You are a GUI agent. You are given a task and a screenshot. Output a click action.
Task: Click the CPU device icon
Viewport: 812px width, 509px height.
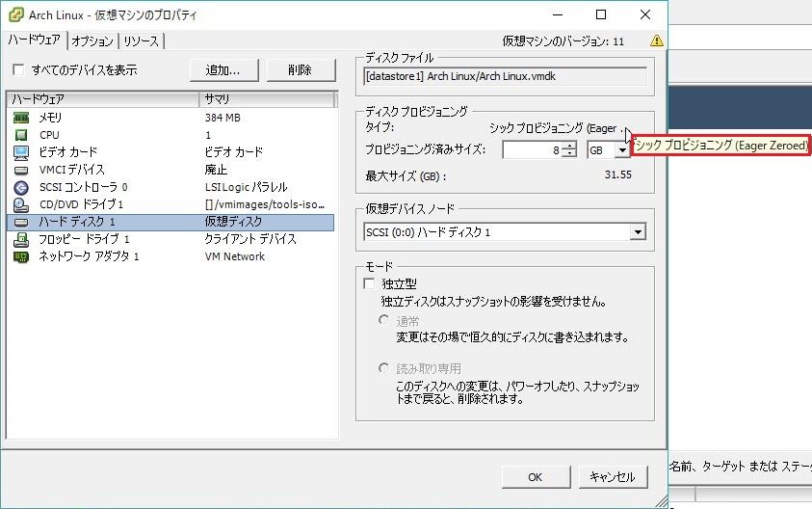point(21,135)
